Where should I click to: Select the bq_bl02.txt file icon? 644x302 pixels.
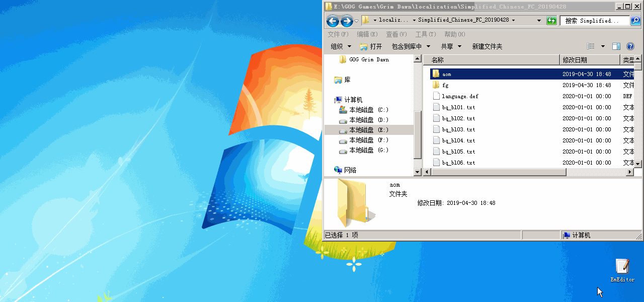pyautogui.click(x=436, y=118)
